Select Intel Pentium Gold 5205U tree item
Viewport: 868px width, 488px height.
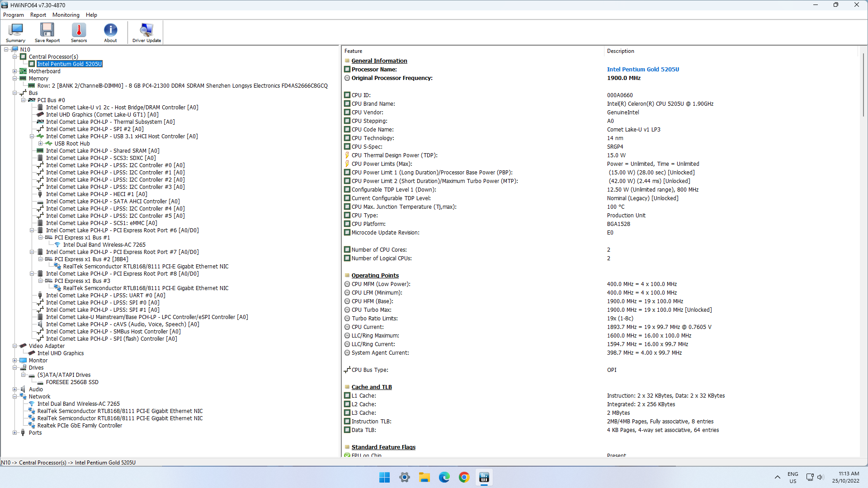(x=70, y=64)
